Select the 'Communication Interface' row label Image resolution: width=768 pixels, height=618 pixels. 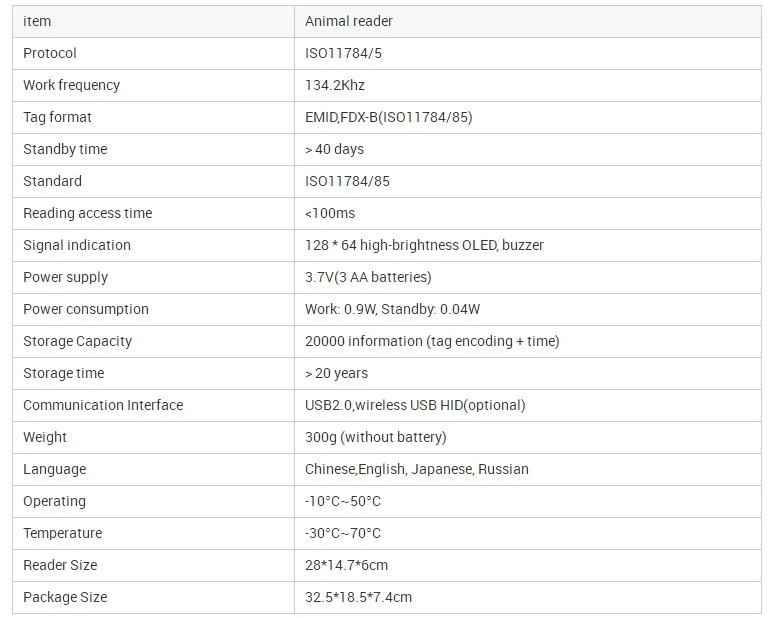(x=103, y=405)
